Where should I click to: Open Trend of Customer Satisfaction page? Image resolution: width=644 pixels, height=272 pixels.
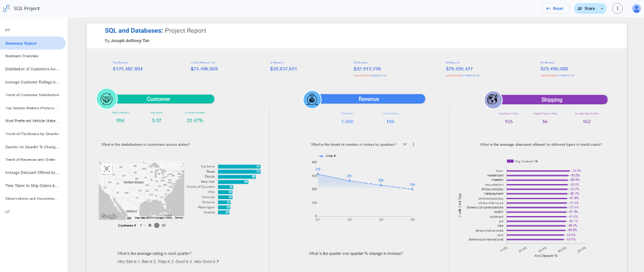[33, 95]
